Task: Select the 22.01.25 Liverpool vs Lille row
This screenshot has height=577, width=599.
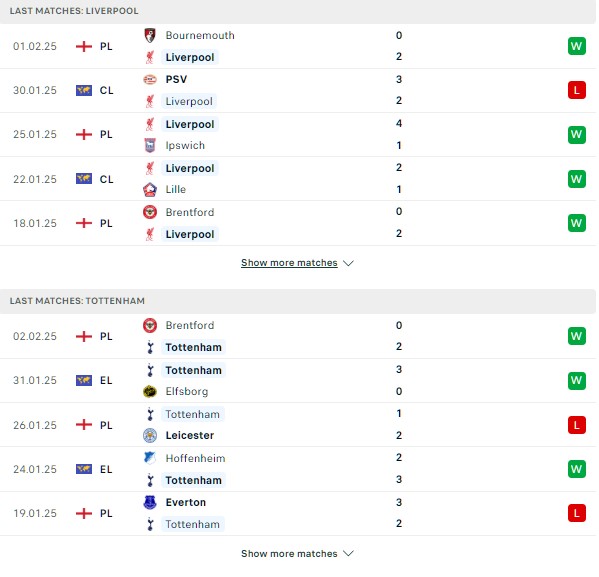Action: point(298,179)
